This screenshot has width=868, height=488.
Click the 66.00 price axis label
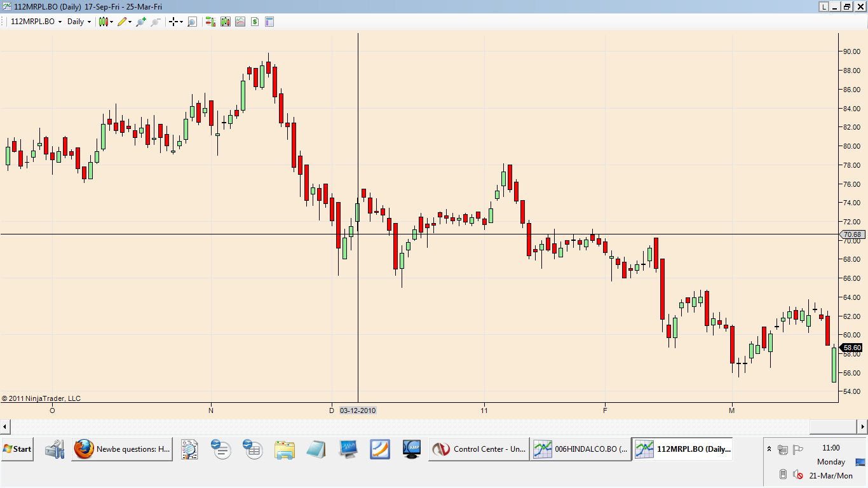tap(851, 278)
